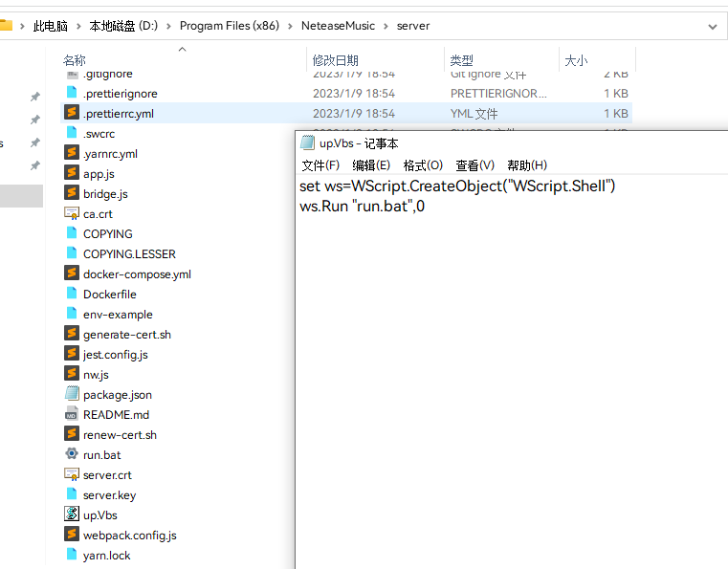Click the README.md file icon
The image size is (728, 569).
[x=72, y=414]
